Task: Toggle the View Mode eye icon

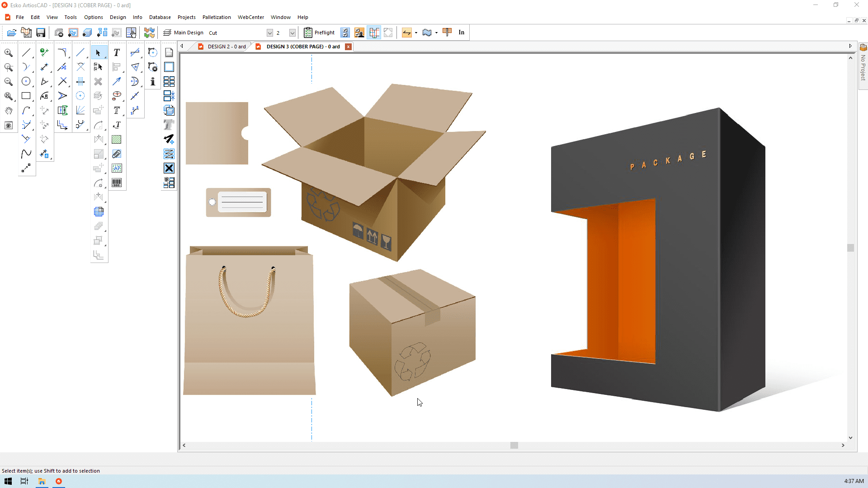Action: click(x=9, y=125)
